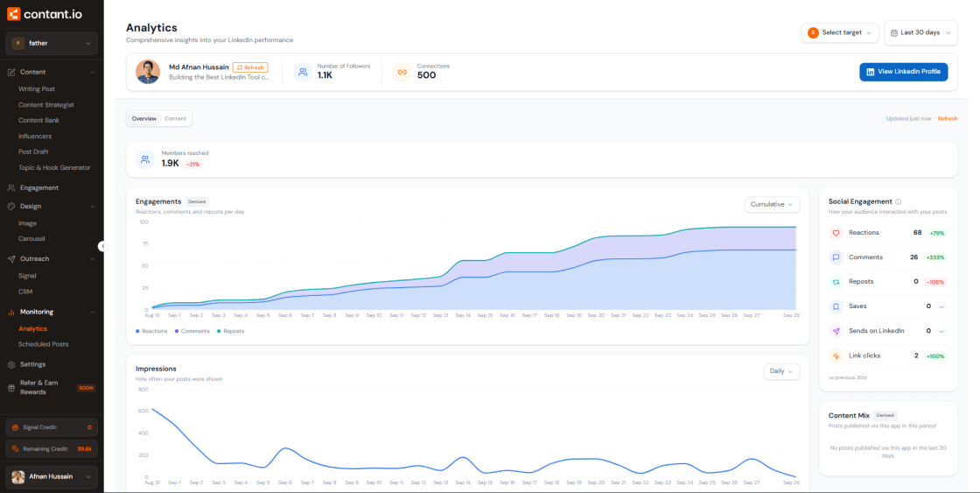This screenshot has height=493, width=980.
Task: Click the Afnan Hussain avatar at bottom
Action: coord(18,476)
